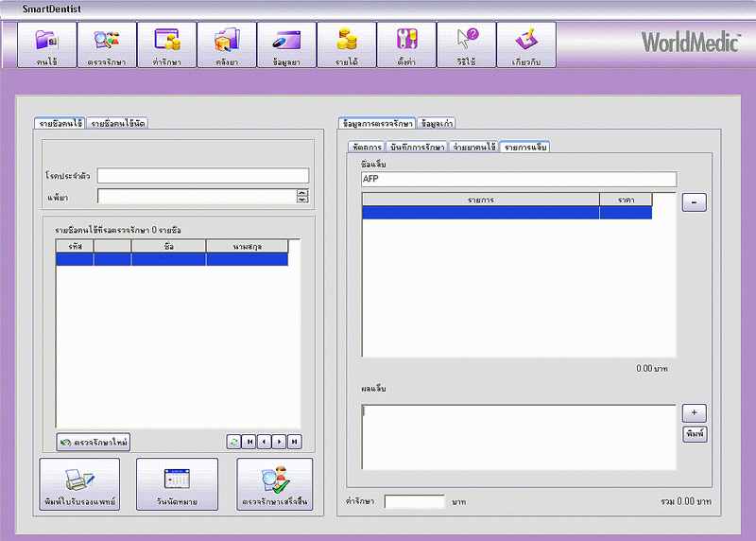The width and height of the screenshot is (756, 541).
Task: Open the ตั้งค่า (settings) toolbar icon
Action: (x=406, y=44)
